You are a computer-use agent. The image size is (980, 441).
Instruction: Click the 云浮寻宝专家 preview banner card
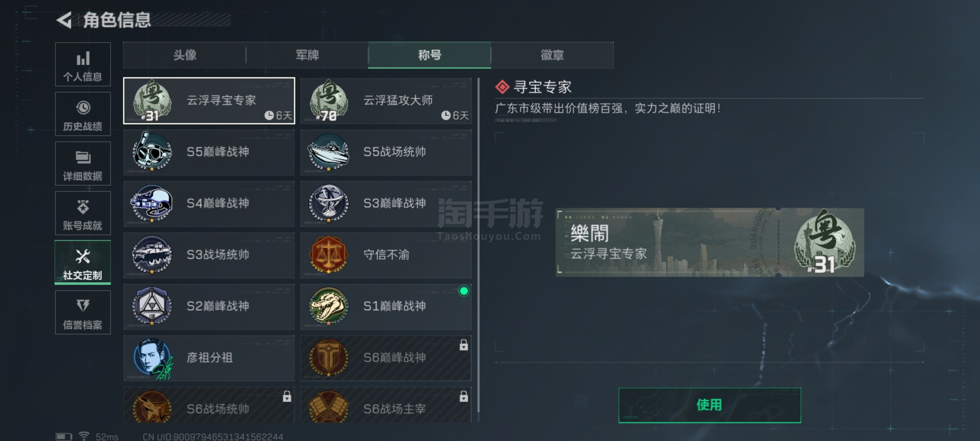(x=710, y=243)
